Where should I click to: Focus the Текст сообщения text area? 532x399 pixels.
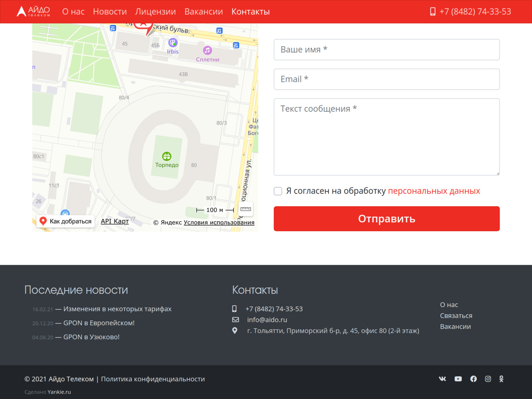tap(387, 137)
